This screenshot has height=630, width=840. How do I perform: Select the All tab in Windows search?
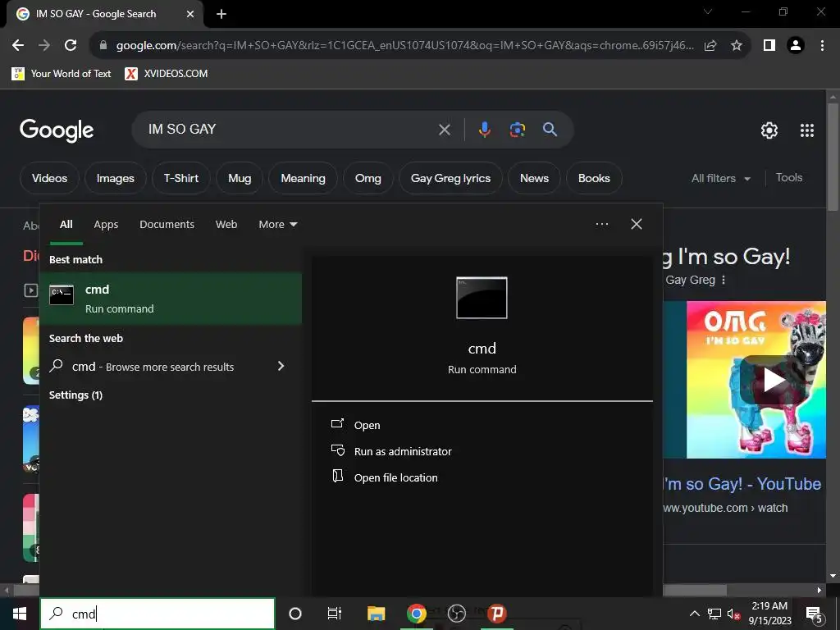click(66, 225)
